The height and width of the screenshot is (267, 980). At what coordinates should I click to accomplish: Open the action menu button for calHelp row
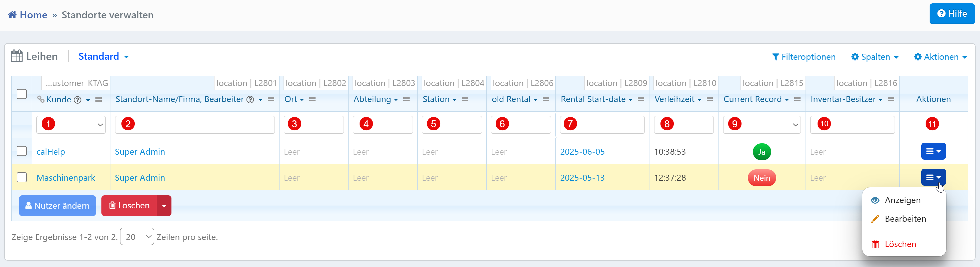tap(933, 151)
